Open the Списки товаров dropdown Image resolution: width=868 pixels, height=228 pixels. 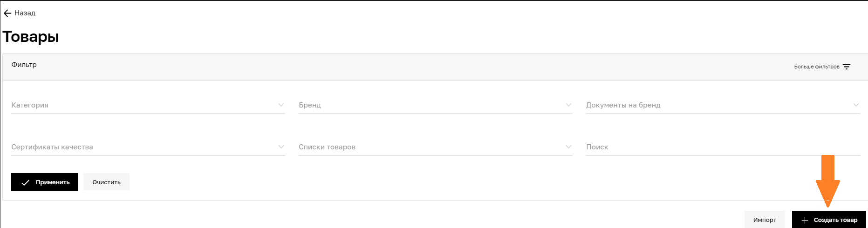[x=435, y=147]
